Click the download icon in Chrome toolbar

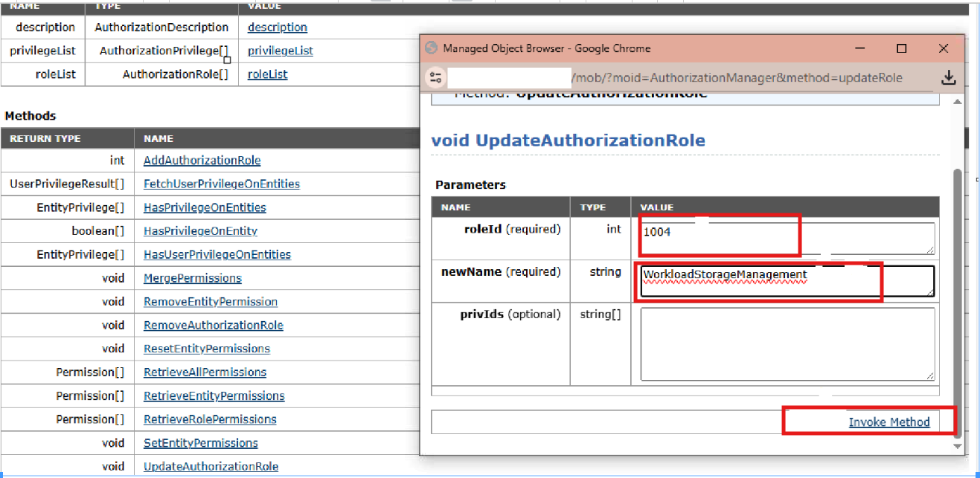coord(948,77)
